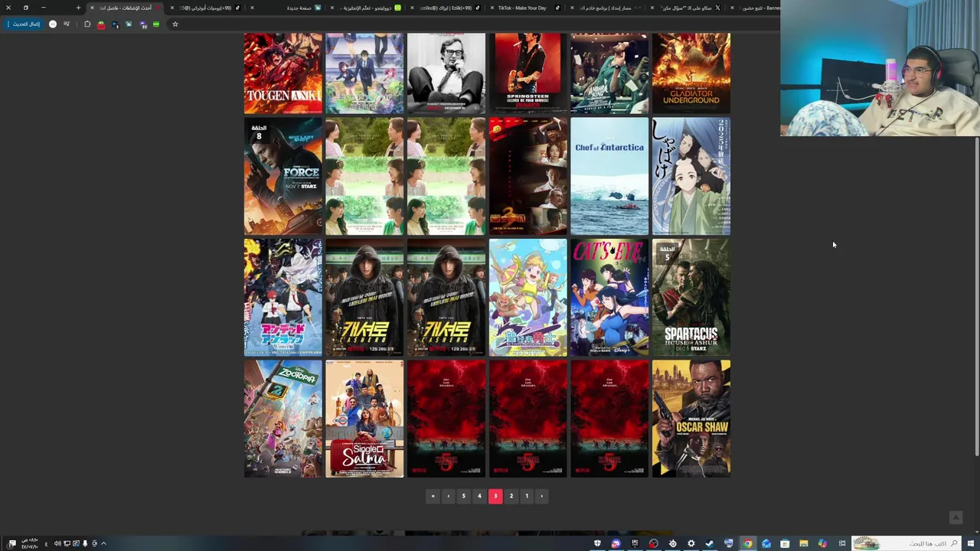The image size is (980, 551).
Task: Click the scroll-to-top arrow button
Action: 955,518
